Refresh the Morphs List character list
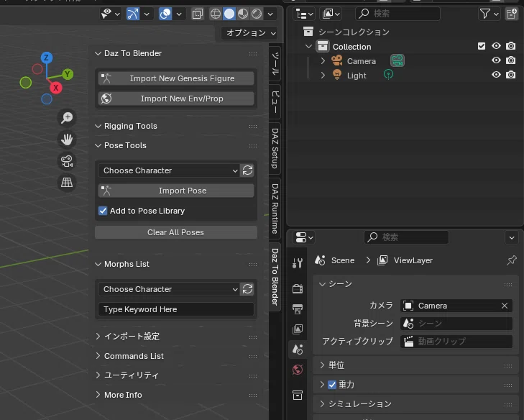This screenshot has width=524, height=420. click(x=247, y=289)
